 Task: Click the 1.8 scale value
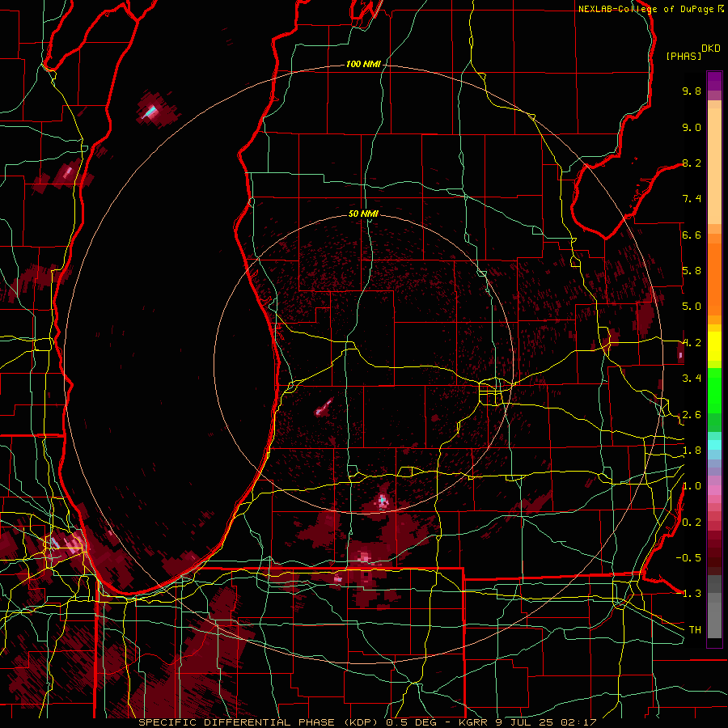pos(692,451)
